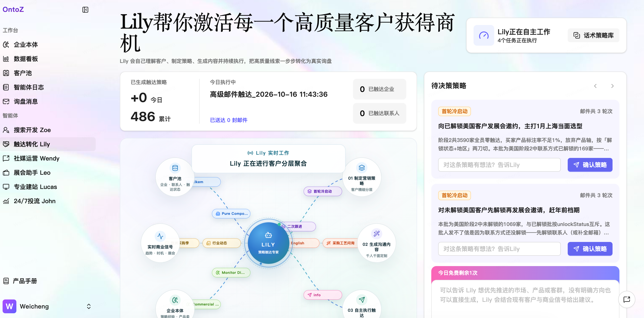Viewport: 644px width, 318px height.
Task: Focus feedback input under 已解锁美国客户 strategy
Action: [x=499, y=165]
